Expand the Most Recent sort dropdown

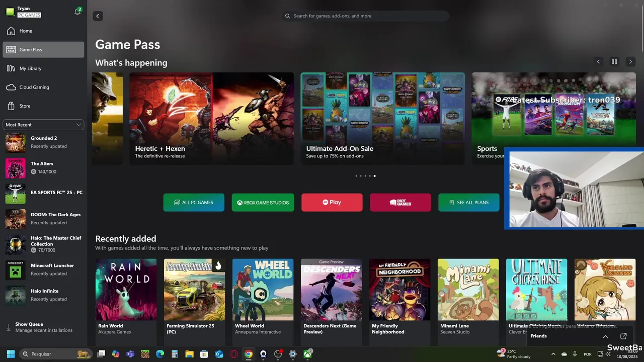point(43,125)
